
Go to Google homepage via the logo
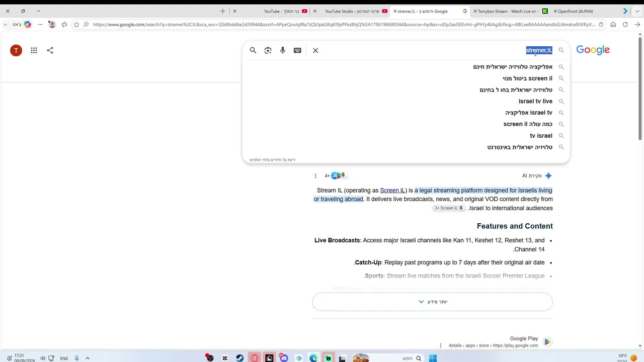593,50
